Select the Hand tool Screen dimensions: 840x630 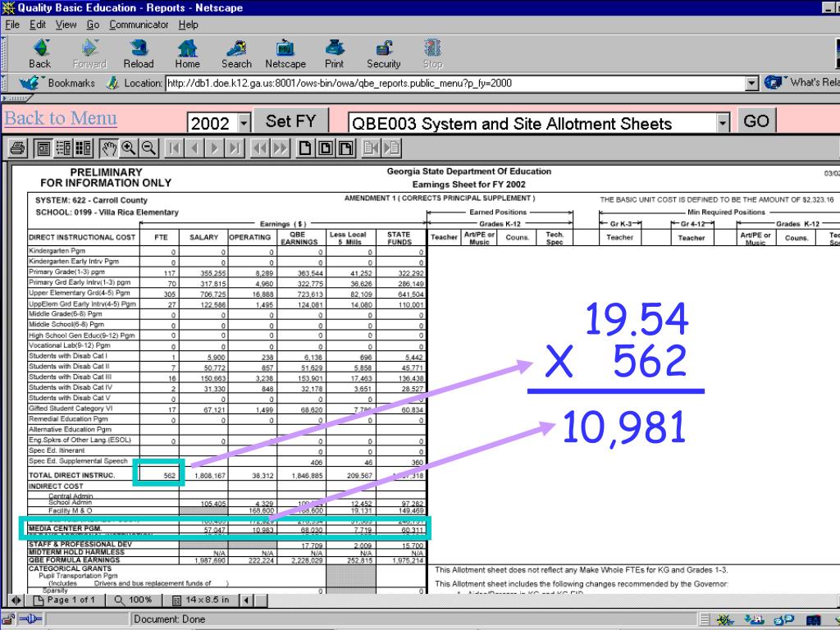pyautogui.click(x=109, y=148)
